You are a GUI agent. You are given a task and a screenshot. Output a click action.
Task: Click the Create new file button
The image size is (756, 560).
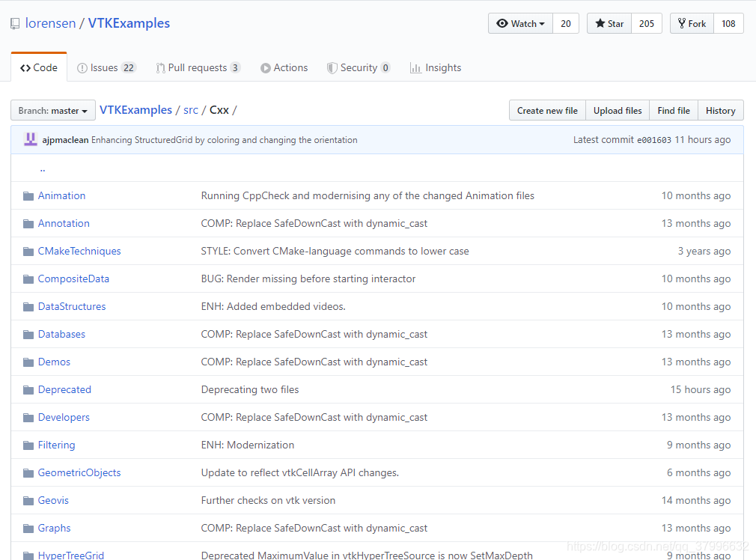pyautogui.click(x=547, y=109)
